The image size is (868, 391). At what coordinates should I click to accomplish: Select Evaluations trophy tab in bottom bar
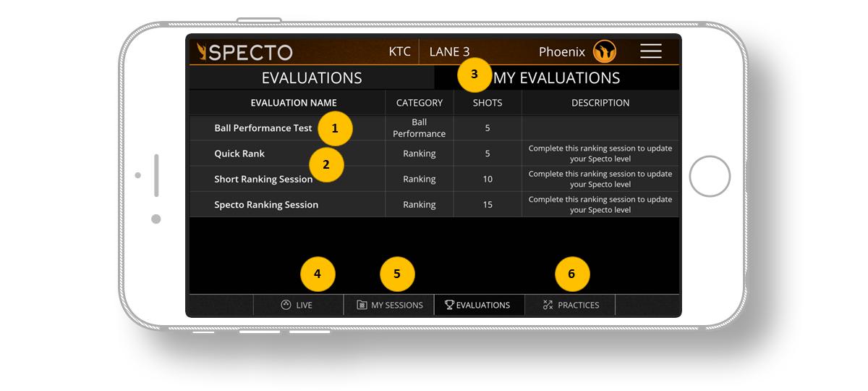coord(479,305)
